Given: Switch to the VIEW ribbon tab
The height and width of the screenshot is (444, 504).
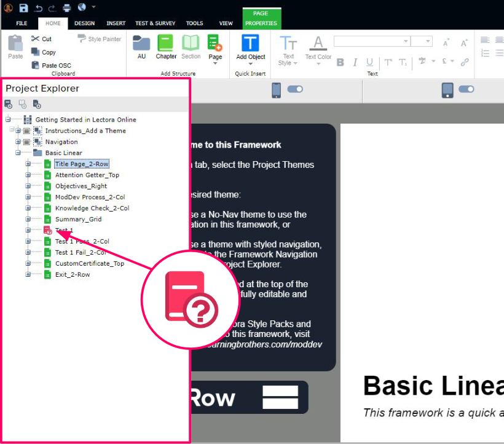Looking at the screenshot, I should [x=226, y=23].
